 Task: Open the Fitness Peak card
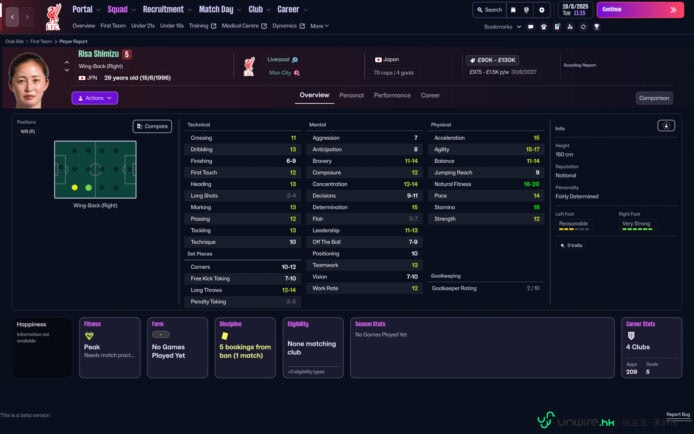[110, 348]
